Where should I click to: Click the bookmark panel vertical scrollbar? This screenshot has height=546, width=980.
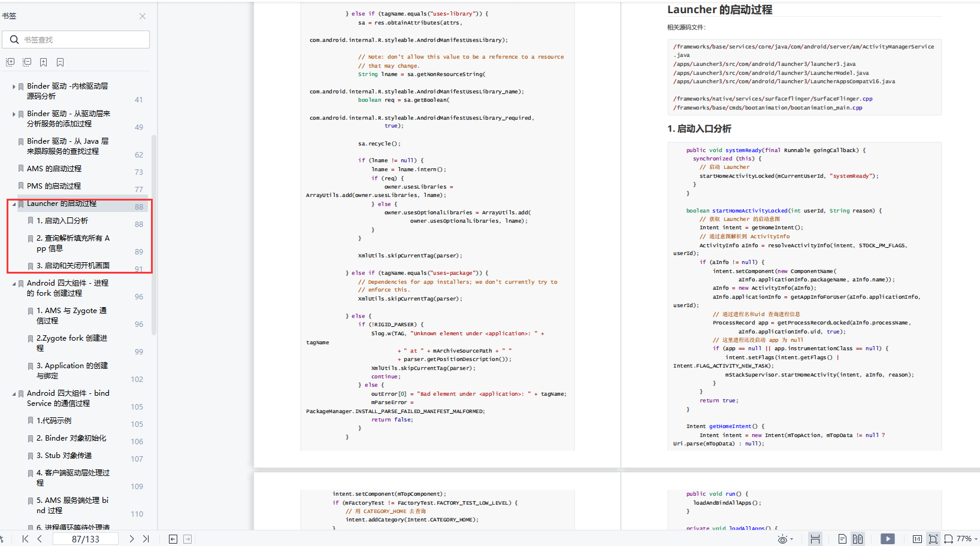[x=154, y=235]
